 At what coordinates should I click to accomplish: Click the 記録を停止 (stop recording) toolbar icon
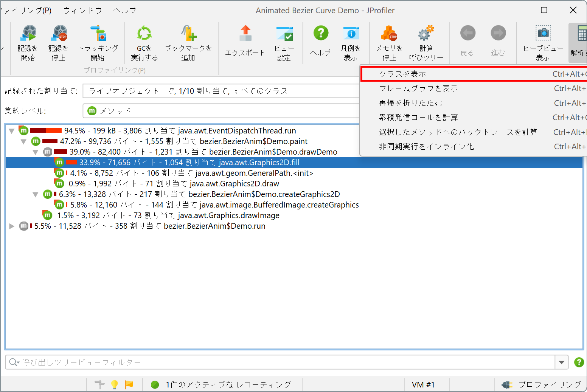click(59, 34)
